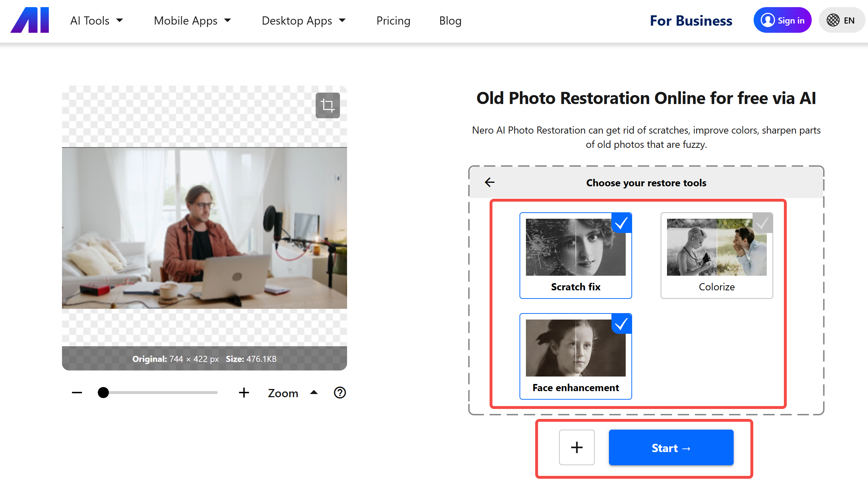Open the Blog section

[x=450, y=21]
